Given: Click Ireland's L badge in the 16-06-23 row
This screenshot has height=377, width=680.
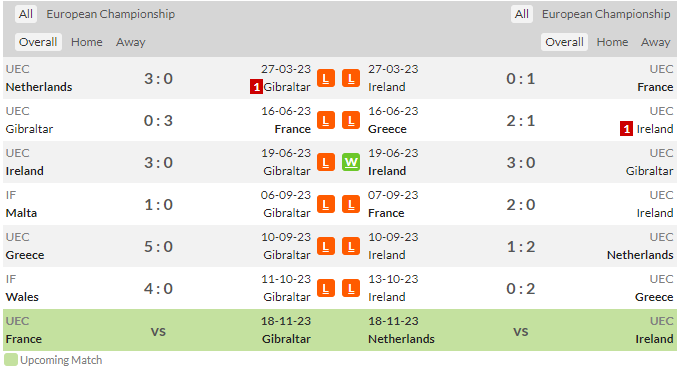Looking at the screenshot, I should (x=351, y=121).
